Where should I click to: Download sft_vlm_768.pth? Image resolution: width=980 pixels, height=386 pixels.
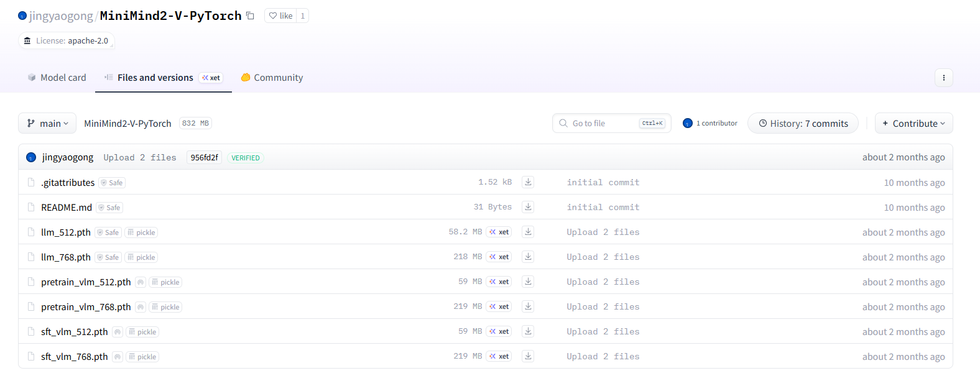[x=528, y=356]
